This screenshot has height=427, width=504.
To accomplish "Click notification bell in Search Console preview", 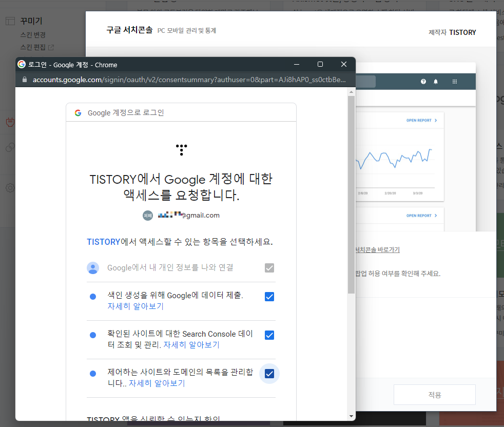I will pos(436,82).
